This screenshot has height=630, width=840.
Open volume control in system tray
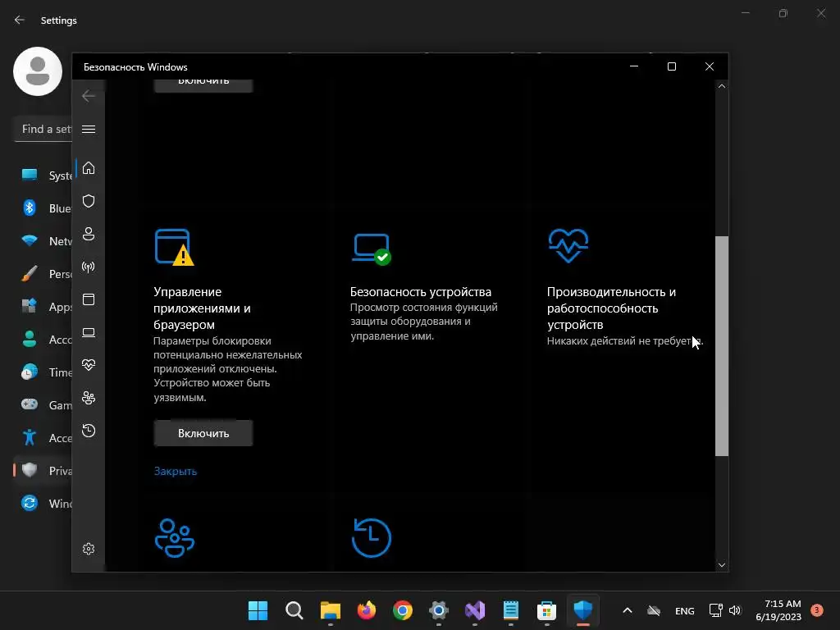735,610
